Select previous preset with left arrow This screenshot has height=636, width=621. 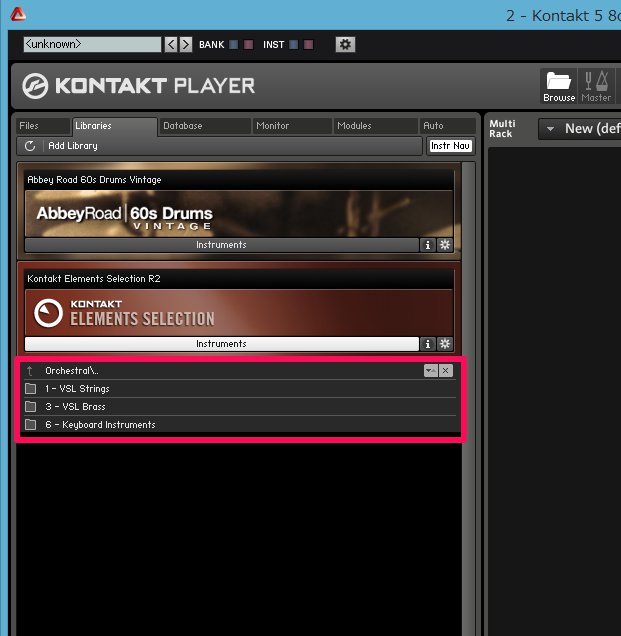[171, 44]
